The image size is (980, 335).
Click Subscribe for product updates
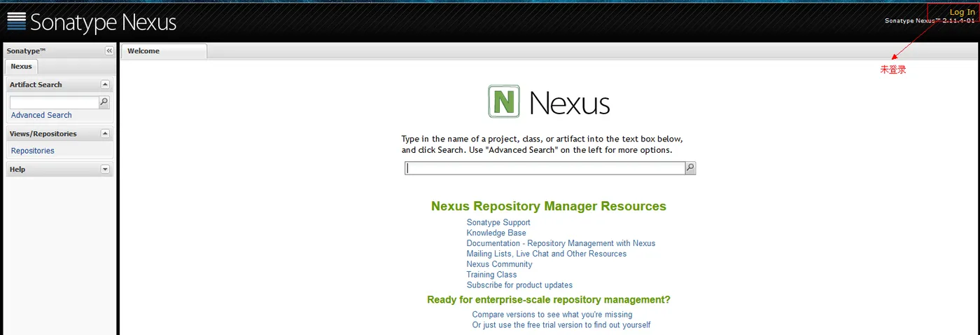point(520,285)
